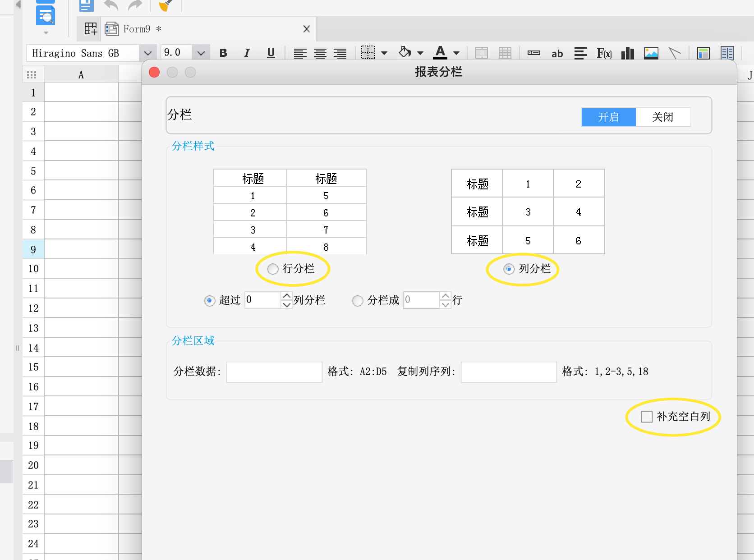Click the 超过 number field showing 0
The image size is (754, 560).
pyautogui.click(x=263, y=300)
